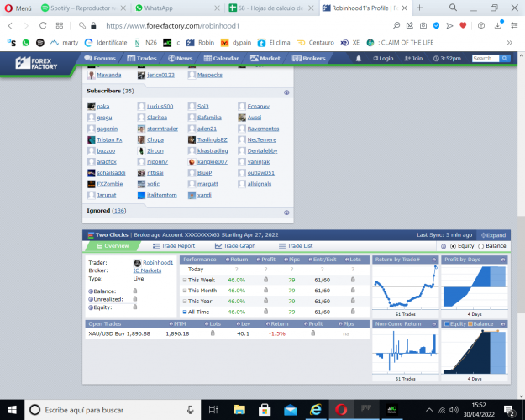Toggle the This Month performance checkbox
The height and width of the screenshot is (420, 525).
pyautogui.click(x=185, y=291)
